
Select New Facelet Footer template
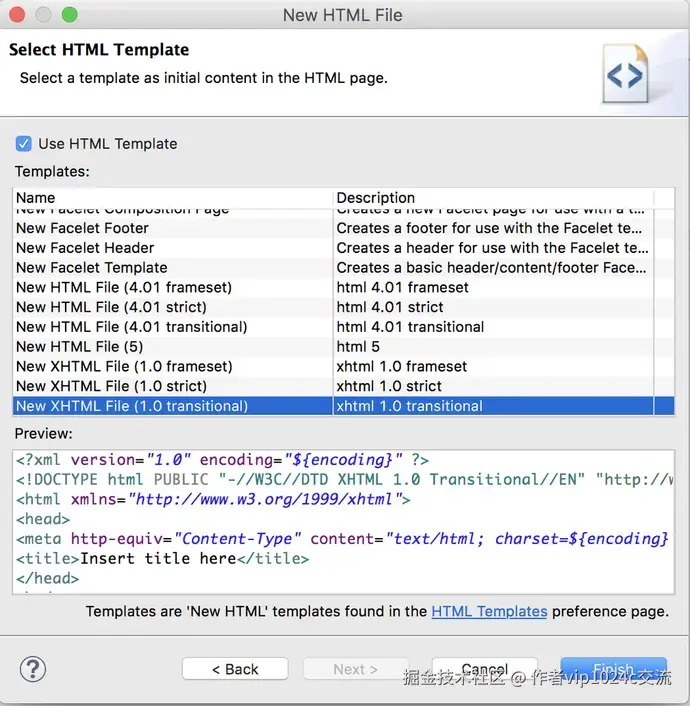(x=82, y=228)
